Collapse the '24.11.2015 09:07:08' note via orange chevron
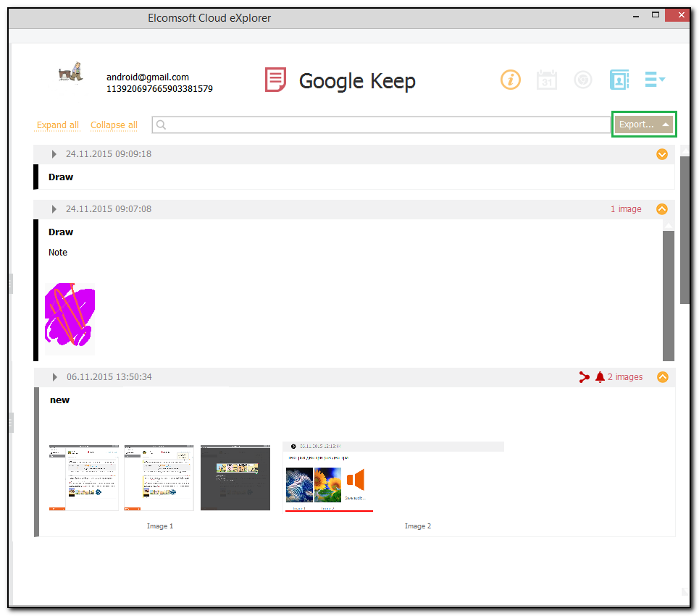 (x=661, y=208)
